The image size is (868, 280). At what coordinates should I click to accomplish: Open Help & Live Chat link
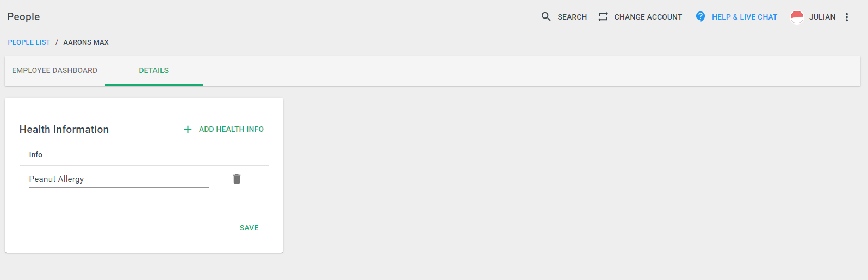pos(745,17)
